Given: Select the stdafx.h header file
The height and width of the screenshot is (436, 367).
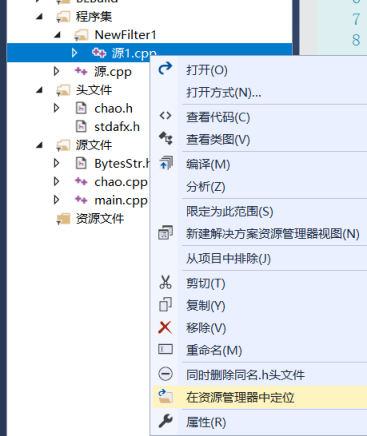Looking at the screenshot, I should (x=117, y=127).
